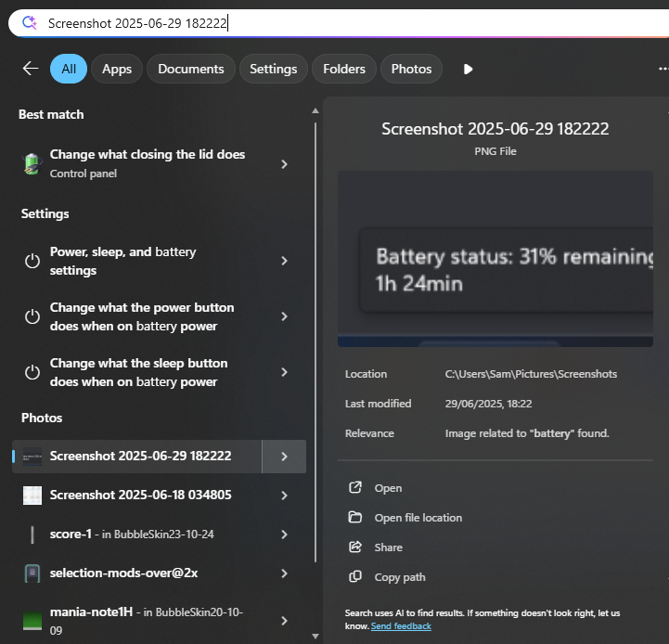Click results list scroll up arrow

pyautogui.click(x=315, y=110)
